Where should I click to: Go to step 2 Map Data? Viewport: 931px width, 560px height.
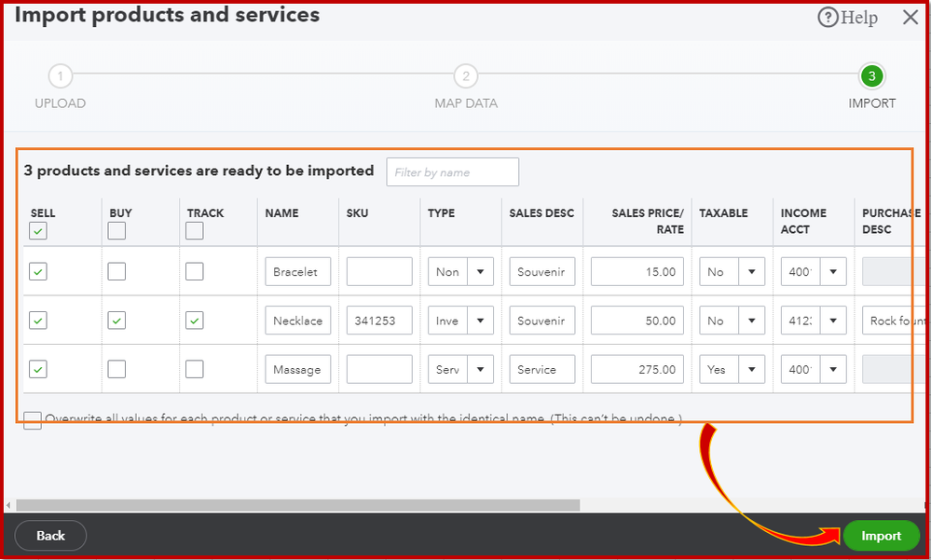(466, 76)
